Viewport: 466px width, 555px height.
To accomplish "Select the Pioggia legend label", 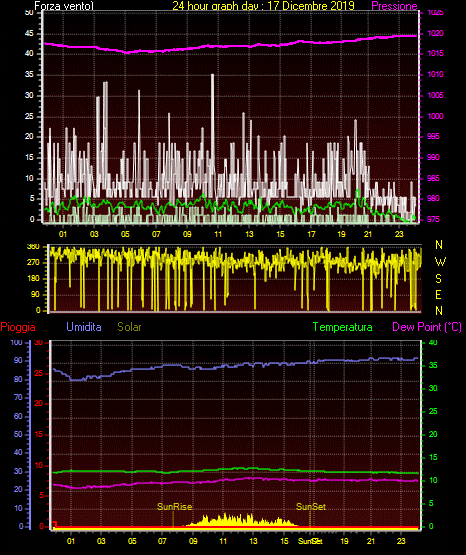I will coord(18,327).
